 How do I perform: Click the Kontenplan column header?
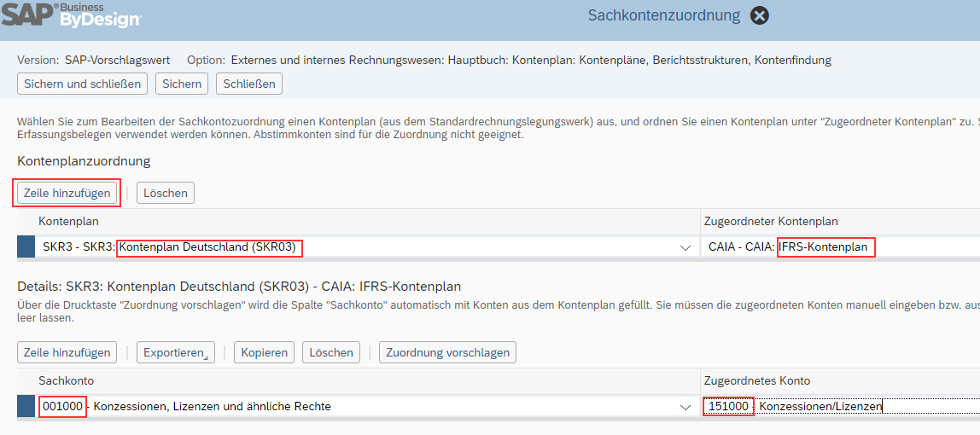coord(69,222)
